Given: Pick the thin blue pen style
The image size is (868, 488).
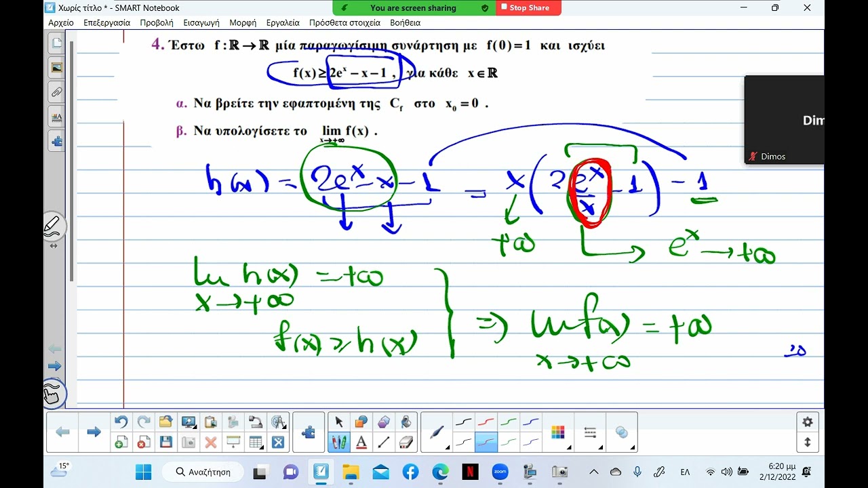Looking at the screenshot, I should (x=531, y=442).
